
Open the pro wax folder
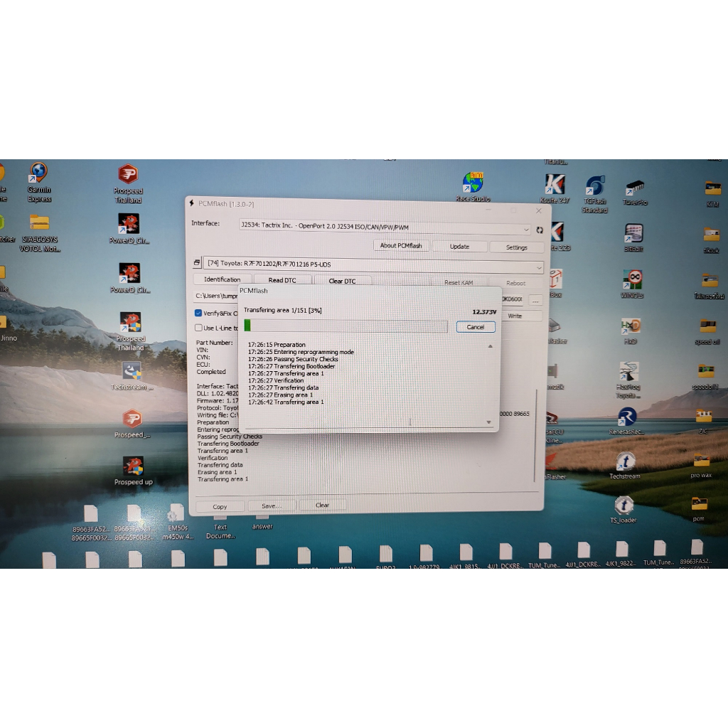pos(701,466)
